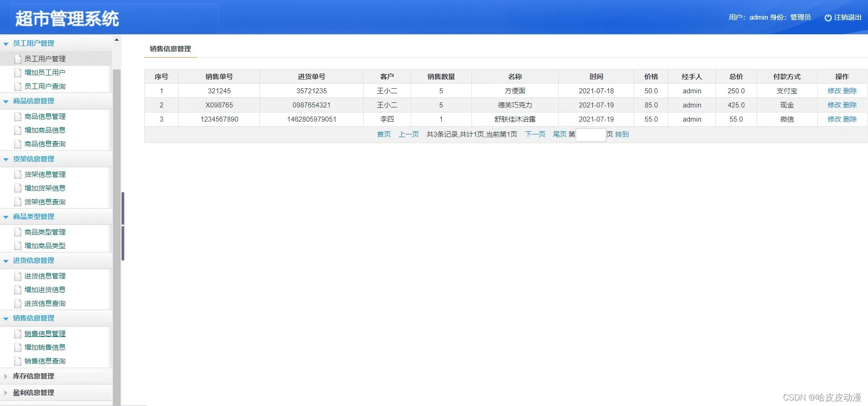Click 修改 for order 1234567890
This screenshot has width=868, height=406.
point(834,119)
